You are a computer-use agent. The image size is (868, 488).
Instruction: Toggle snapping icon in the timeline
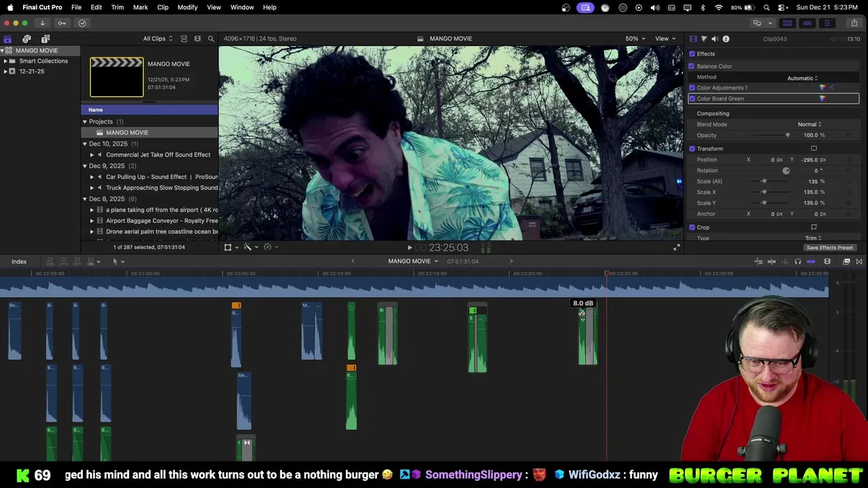810,262
